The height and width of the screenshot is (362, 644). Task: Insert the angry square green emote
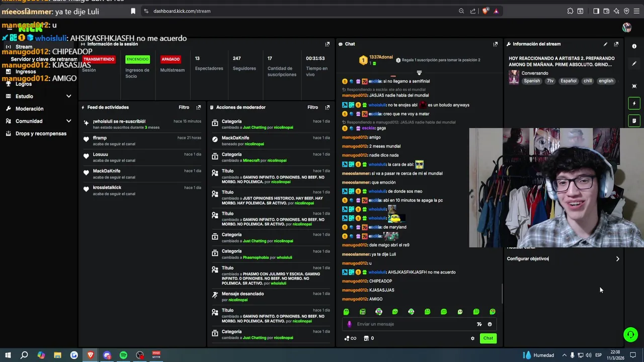[362, 312]
